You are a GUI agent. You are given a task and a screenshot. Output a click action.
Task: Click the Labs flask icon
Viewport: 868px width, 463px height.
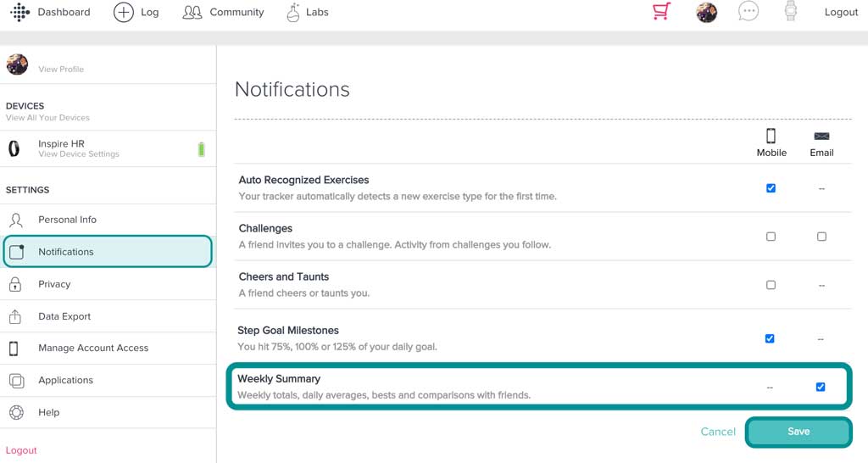click(293, 12)
